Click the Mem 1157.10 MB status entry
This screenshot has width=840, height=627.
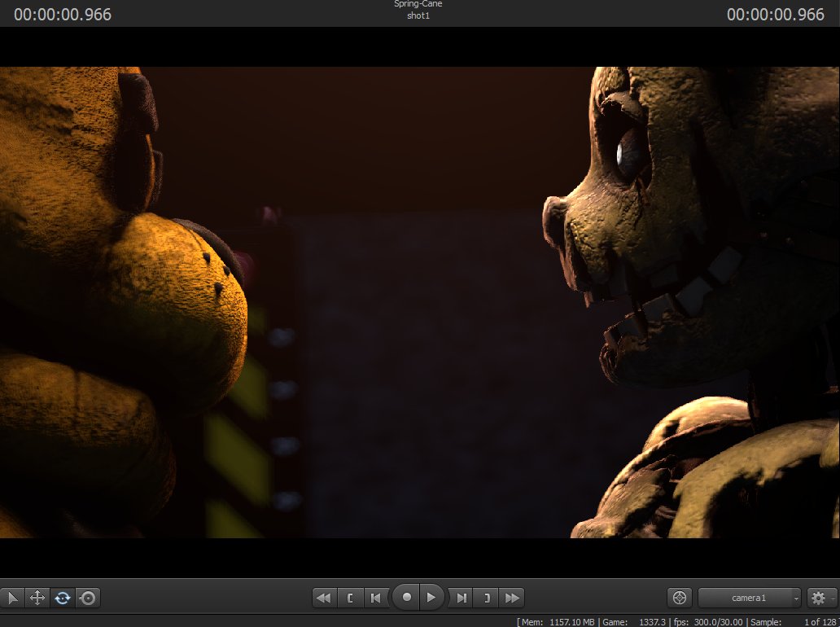click(x=557, y=621)
